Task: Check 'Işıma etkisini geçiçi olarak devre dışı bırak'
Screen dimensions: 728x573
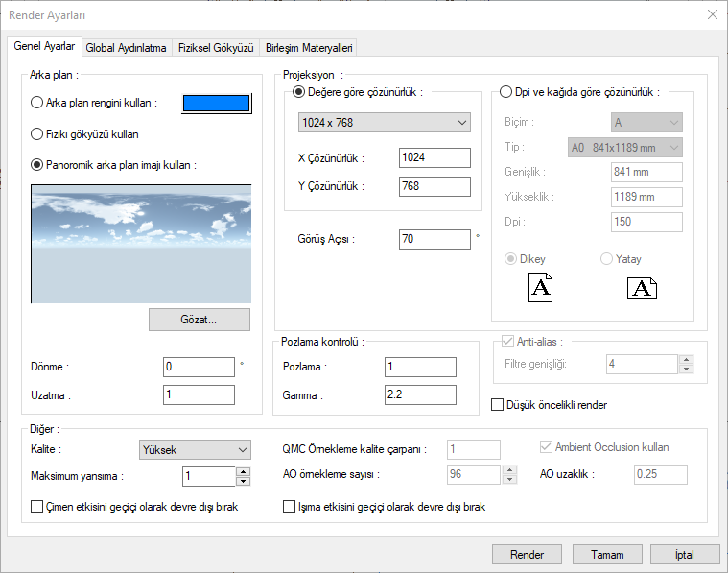Action: point(290,507)
